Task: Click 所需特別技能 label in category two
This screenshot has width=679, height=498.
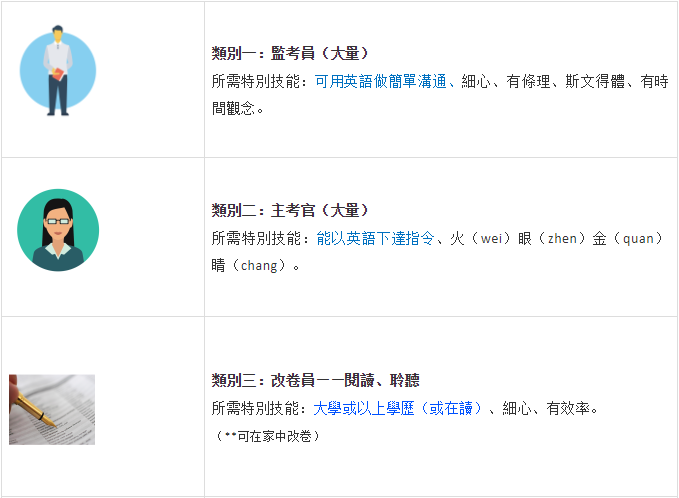Action: 255,239
